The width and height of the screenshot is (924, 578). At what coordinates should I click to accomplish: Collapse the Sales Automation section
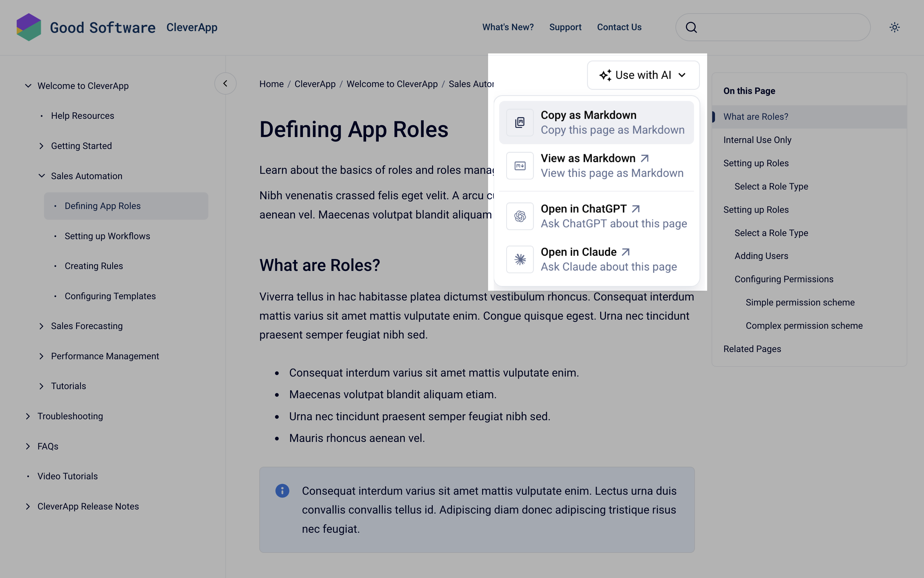pos(41,176)
